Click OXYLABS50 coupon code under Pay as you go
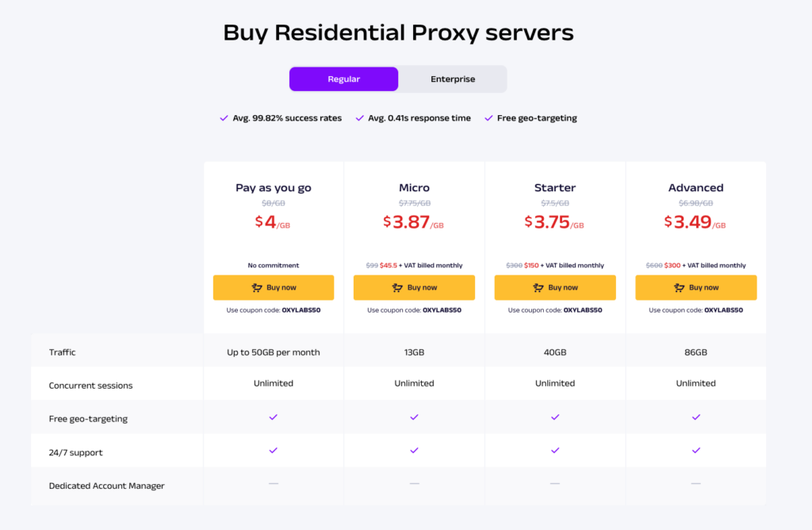Screen dimensions: 812x530 [x=301, y=309]
